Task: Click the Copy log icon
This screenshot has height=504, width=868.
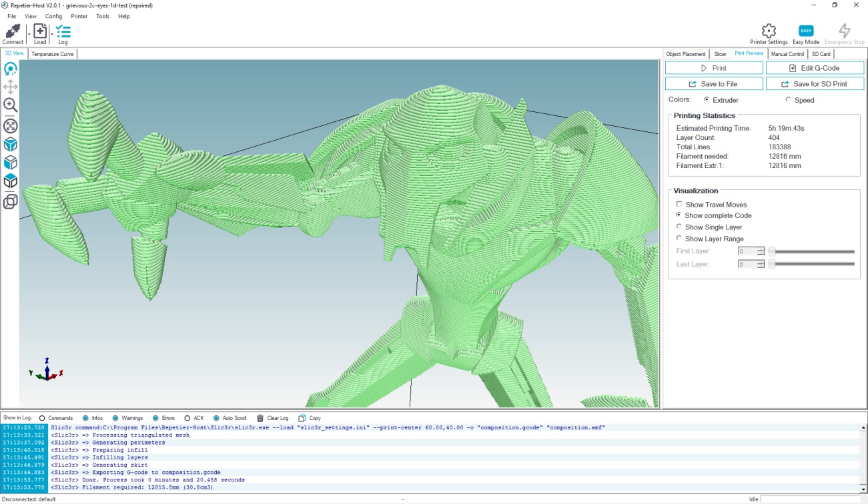Action: (x=302, y=418)
